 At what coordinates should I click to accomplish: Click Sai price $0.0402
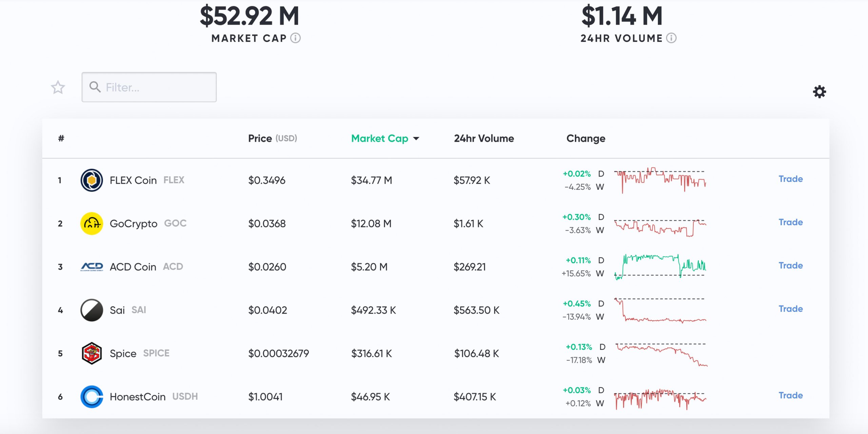point(268,310)
